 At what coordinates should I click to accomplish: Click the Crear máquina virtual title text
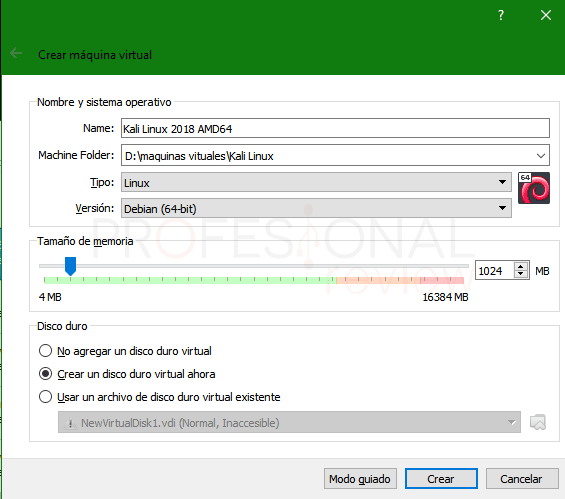[x=95, y=55]
